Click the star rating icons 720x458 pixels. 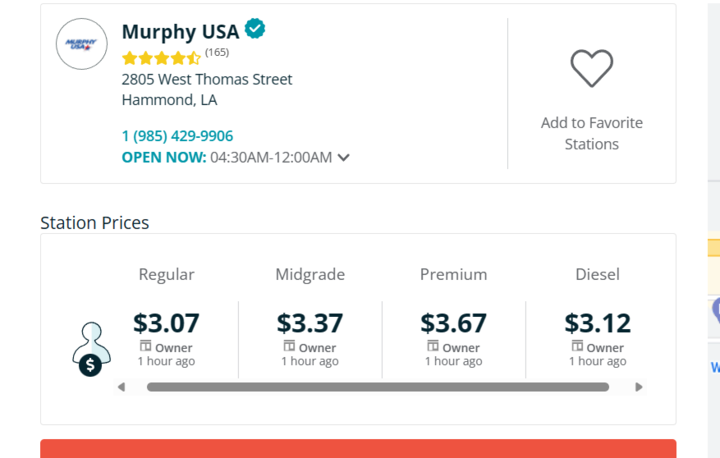tap(162, 58)
